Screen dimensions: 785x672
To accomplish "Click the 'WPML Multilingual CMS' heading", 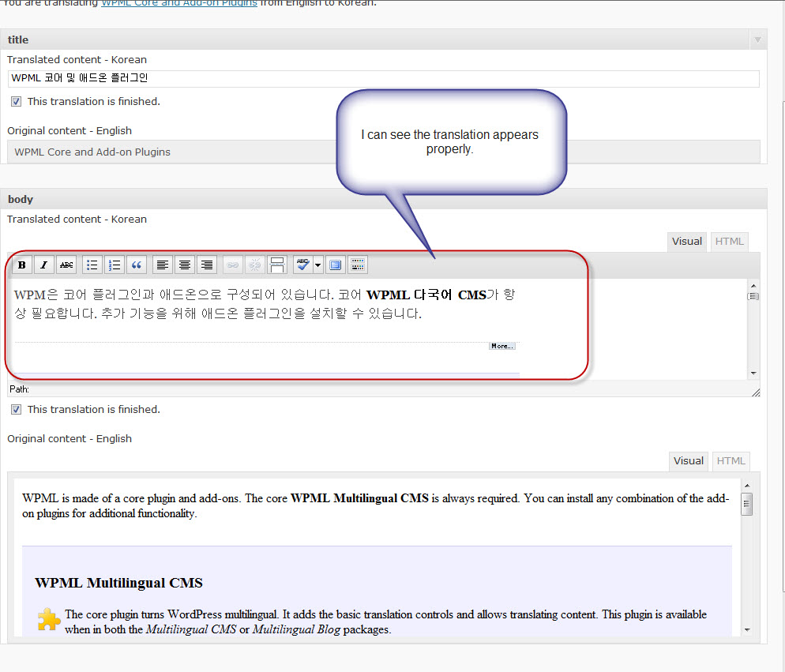I will pyautogui.click(x=118, y=584).
